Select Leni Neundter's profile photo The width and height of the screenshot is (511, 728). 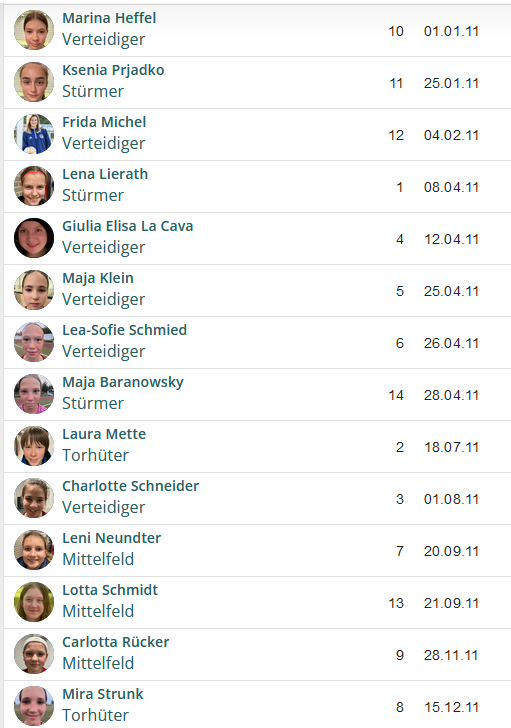pos(34,550)
